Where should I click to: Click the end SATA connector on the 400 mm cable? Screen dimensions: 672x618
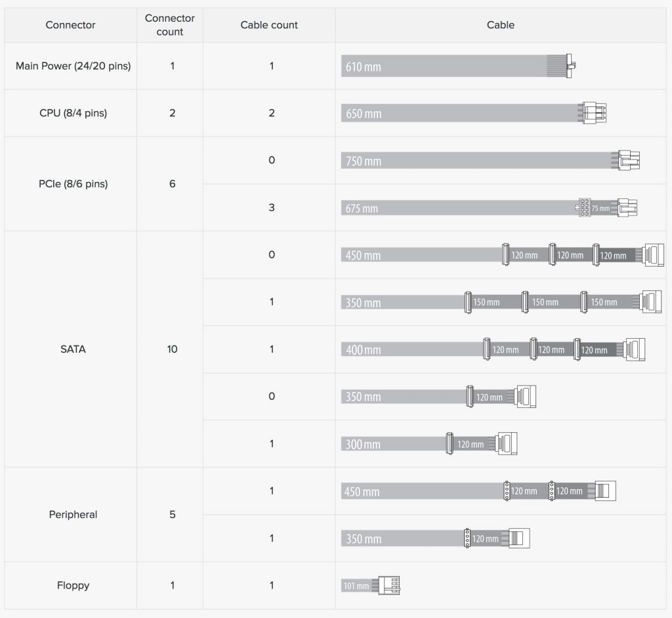[635, 349]
